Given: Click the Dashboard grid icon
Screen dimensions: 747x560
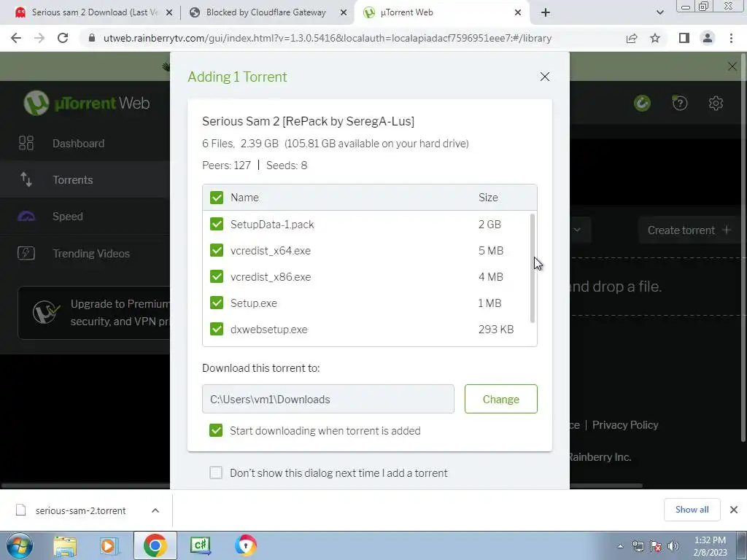Looking at the screenshot, I should click(x=26, y=144).
